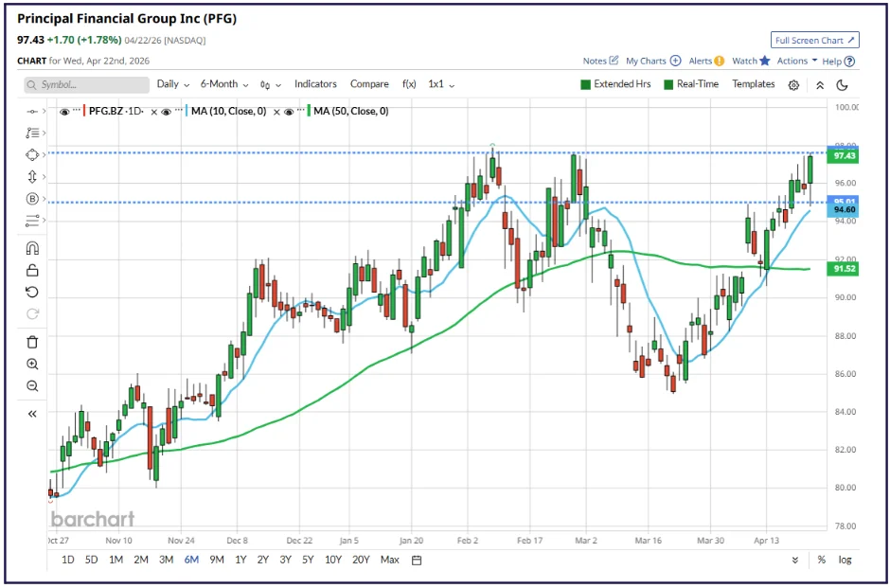Open the f(x) expressions menu
This screenshot has width=890, height=588.
point(409,84)
